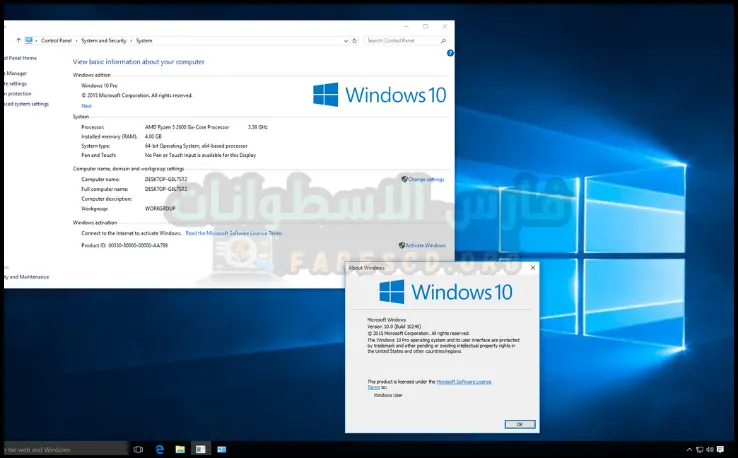Select the Control Panel breadcrumb

pyautogui.click(x=57, y=40)
